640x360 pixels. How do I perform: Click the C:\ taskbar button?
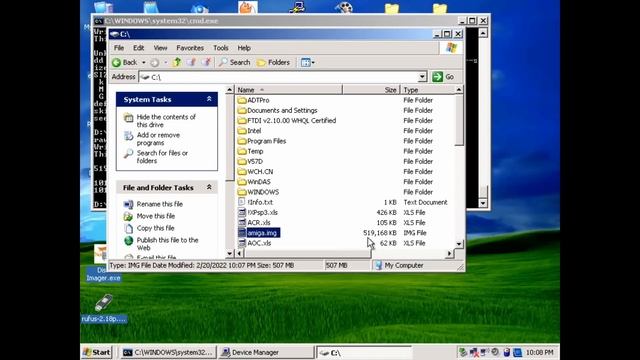click(x=364, y=352)
